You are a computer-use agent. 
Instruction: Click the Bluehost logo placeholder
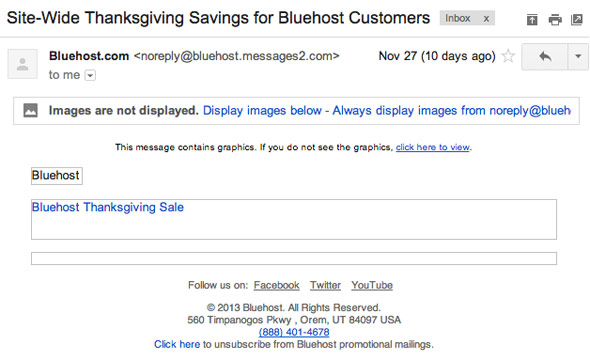tap(57, 176)
